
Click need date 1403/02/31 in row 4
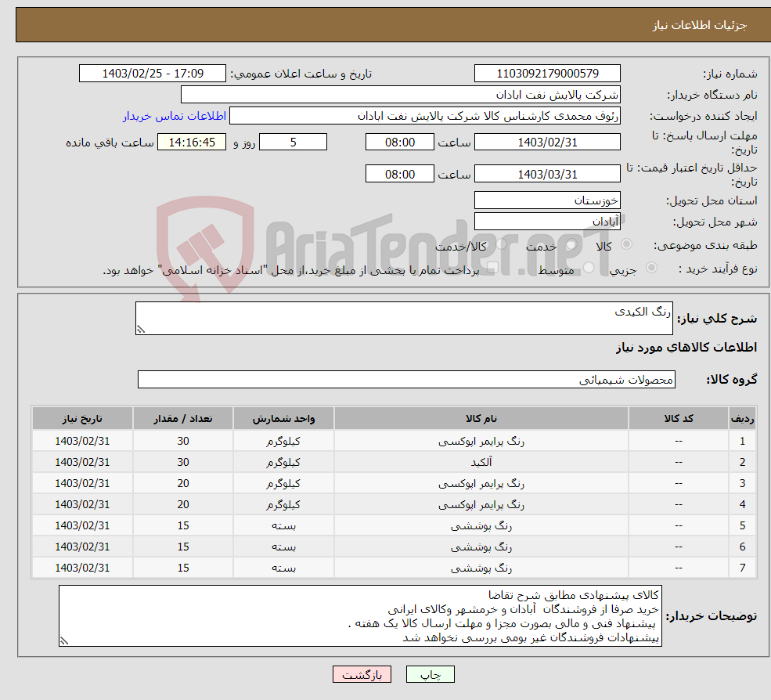click(x=82, y=505)
